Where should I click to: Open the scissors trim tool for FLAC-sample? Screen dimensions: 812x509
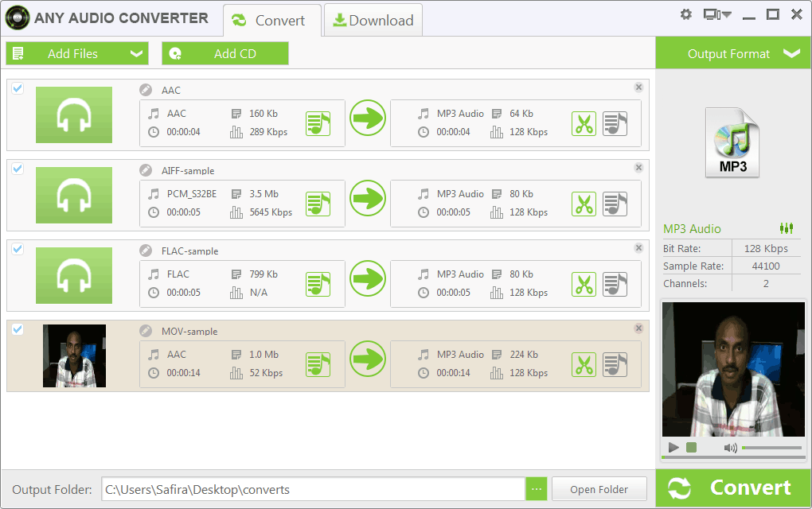584,284
